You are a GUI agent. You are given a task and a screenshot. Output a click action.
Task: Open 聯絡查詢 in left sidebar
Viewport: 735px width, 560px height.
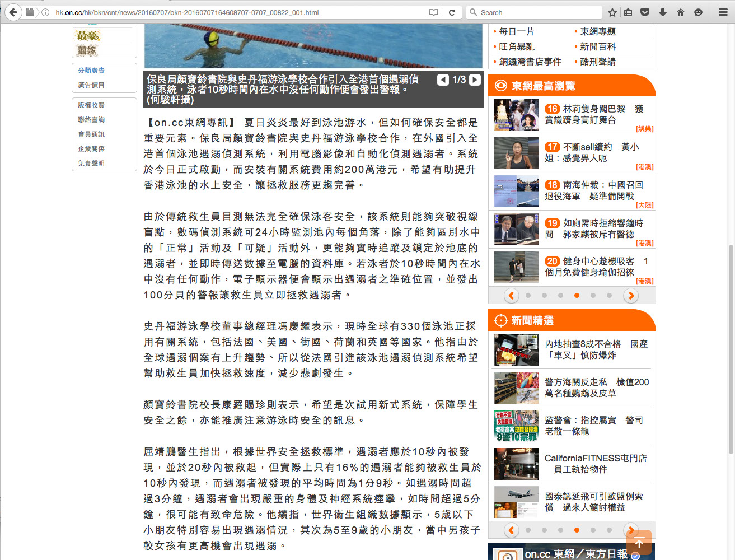pyautogui.click(x=91, y=120)
